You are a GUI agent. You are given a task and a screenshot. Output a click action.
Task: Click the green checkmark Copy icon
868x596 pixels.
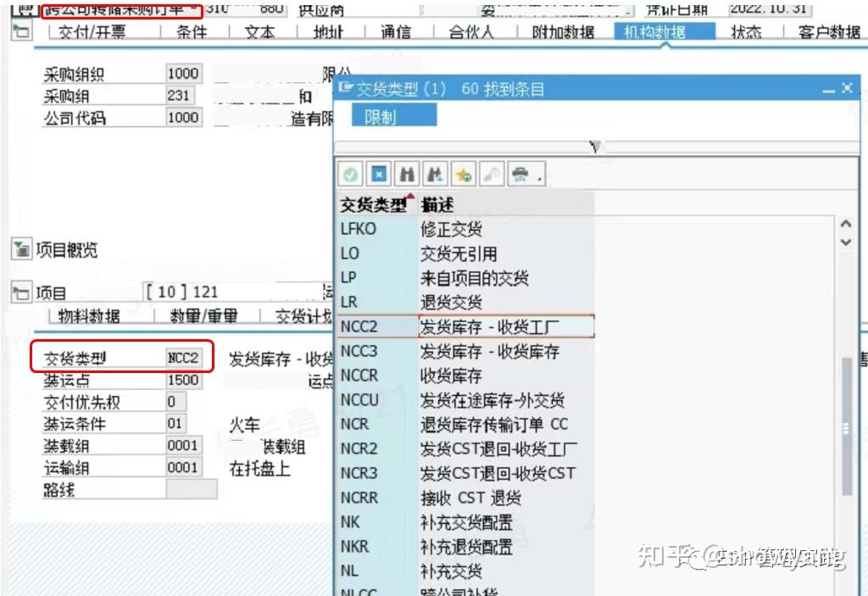[350, 175]
